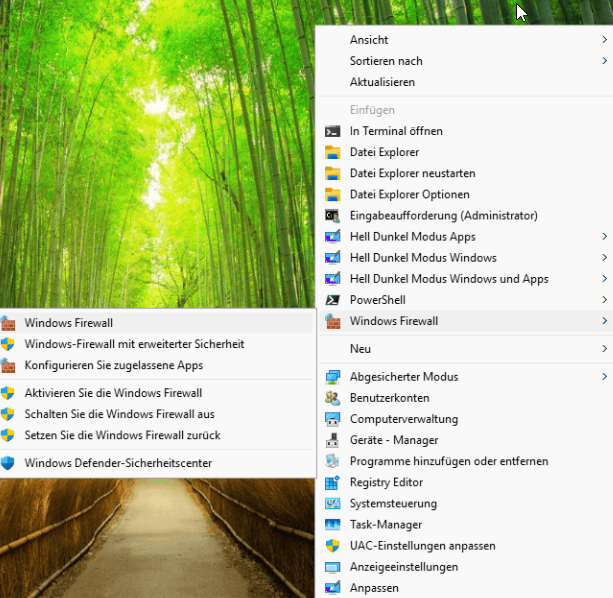Open Datei Explorer from the menu
This screenshot has height=598, width=613.
pyautogui.click(x=466, y=152)
